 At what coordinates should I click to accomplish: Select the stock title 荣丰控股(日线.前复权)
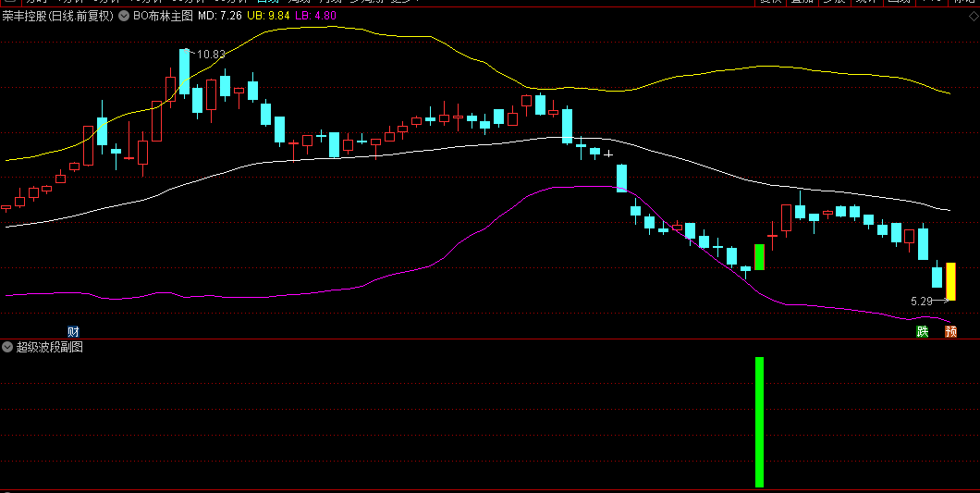point(58,17)
